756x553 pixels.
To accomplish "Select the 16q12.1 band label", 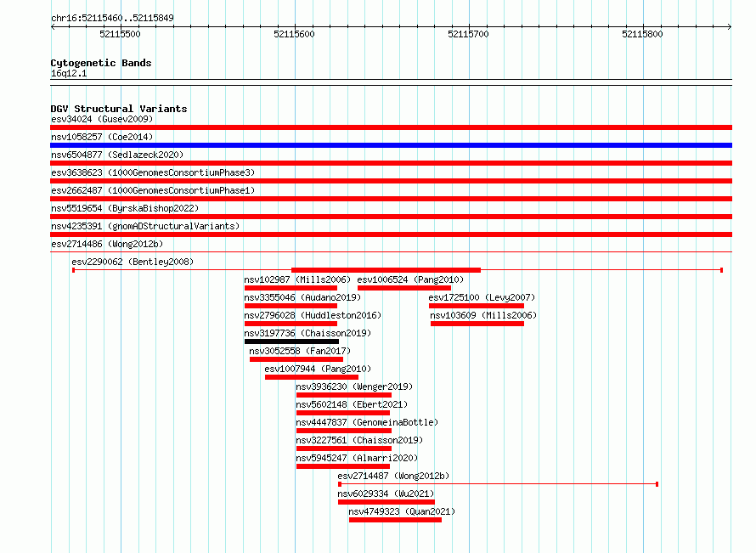I will tap(69, 73).
